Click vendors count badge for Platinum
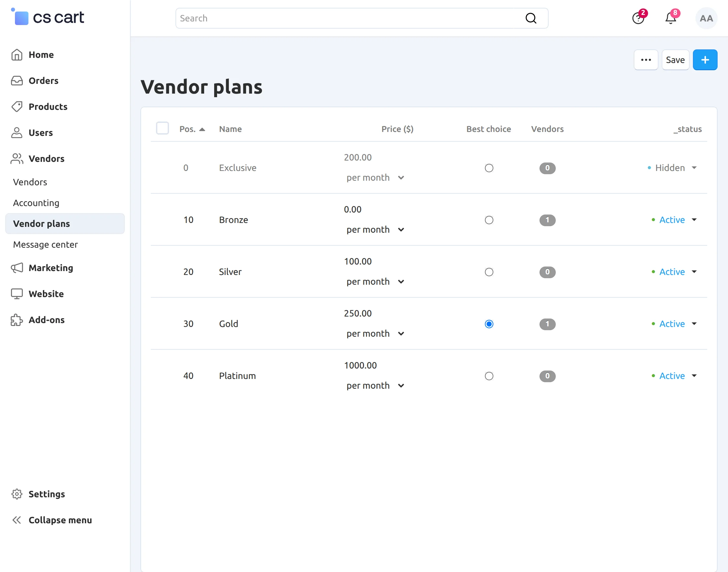The width and height of the screenshot is (728, 572). tap(547, 376)
